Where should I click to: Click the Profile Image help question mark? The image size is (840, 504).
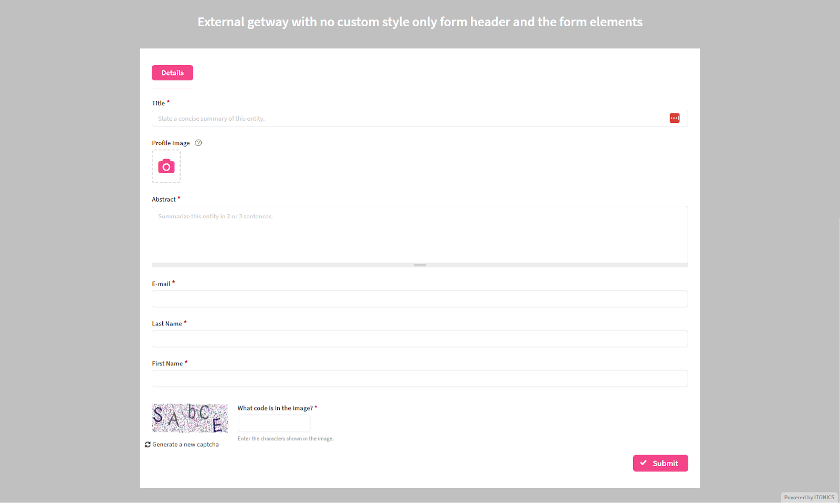(198, 143)
